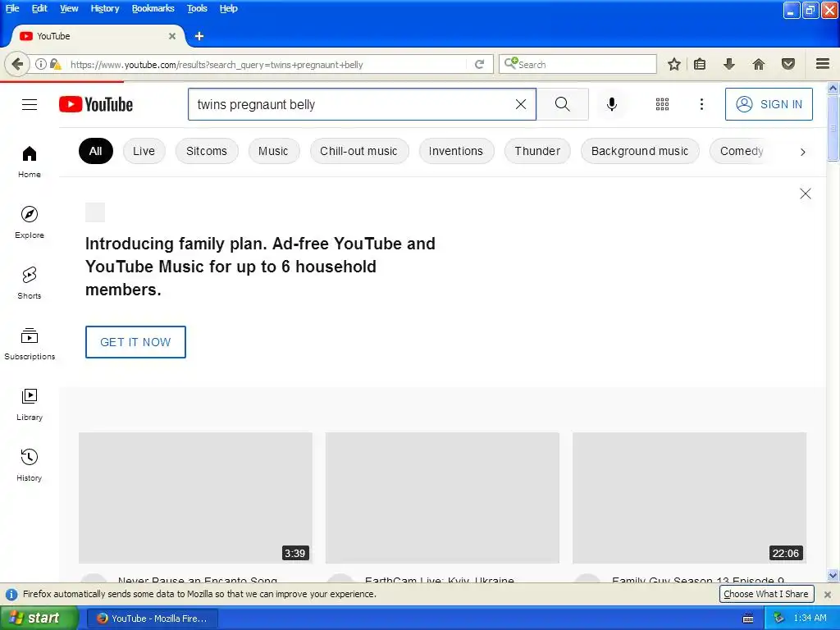840x630 pixels.
Task: Open the Tools menu
Action: (x=197, y=8)
